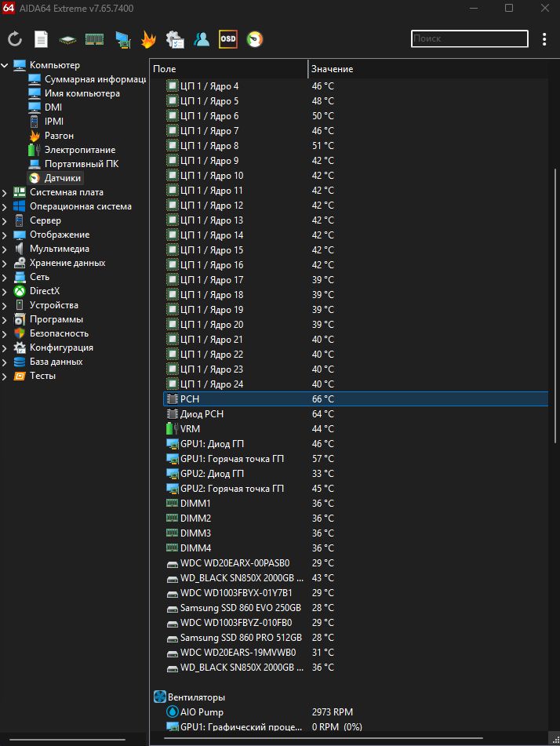Select WDC WD20EARS-19MVWB0 row
Screen dimensions: 560x746
click(x=356, y=653)
